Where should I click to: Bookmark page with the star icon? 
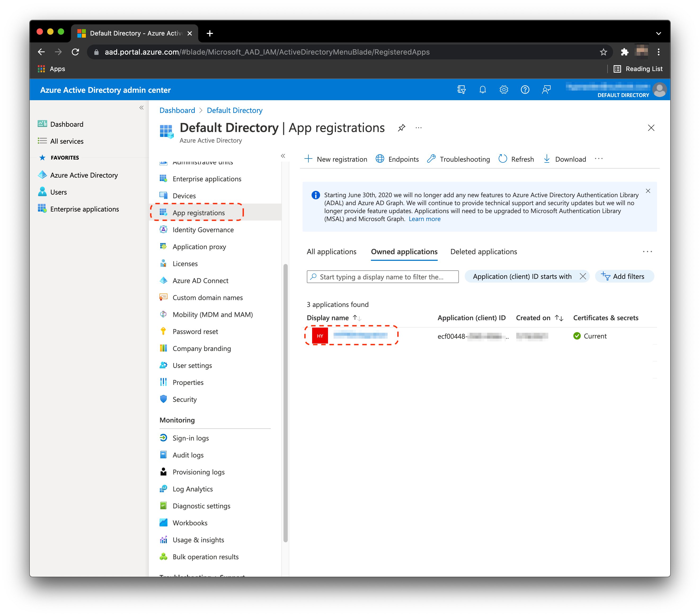pos(603,52)
